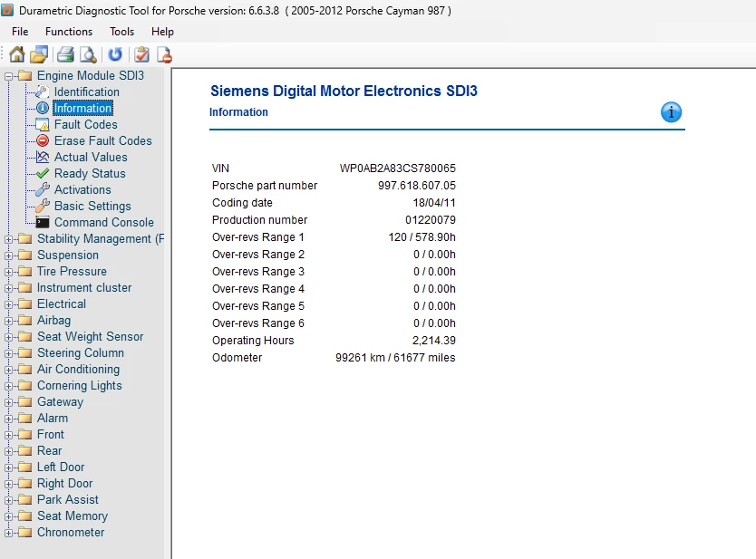This screenshot has width=756, height=559.
Task: Open the File menu
Action: tap(20, 32)
